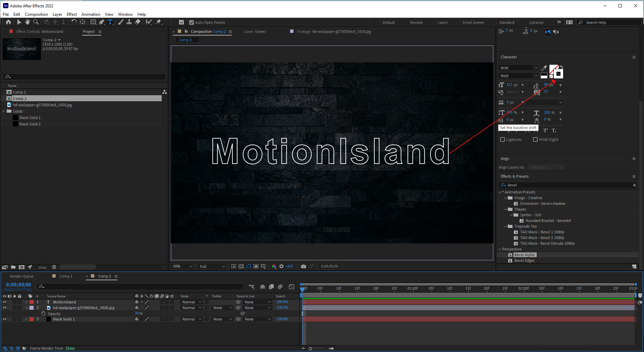Toggle mask and shape path visibility
This screenshot has width=644, height=352.
point(249,267)
